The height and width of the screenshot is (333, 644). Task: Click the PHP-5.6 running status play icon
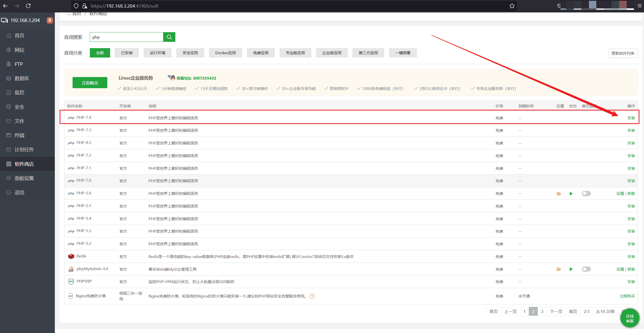(571, 194)
